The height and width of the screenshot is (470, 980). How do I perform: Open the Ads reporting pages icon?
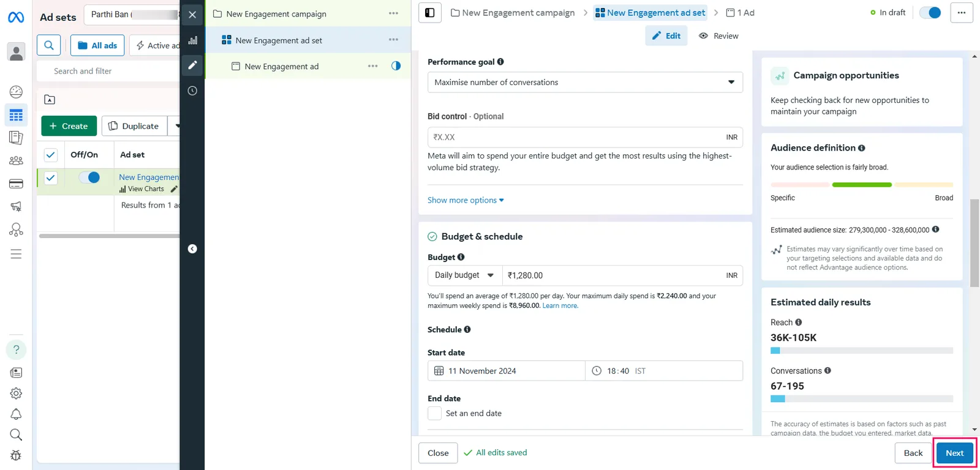point(16,138)
